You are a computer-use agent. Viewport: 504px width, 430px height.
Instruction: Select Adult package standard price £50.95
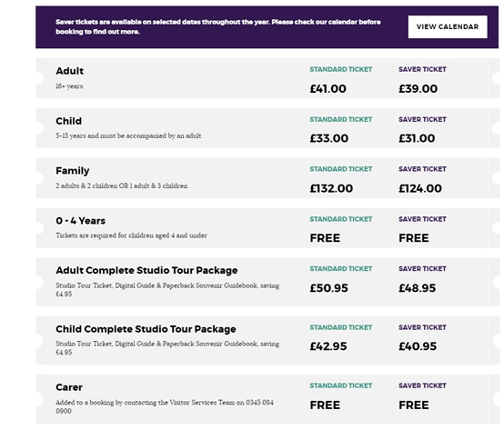click(328, 288)
